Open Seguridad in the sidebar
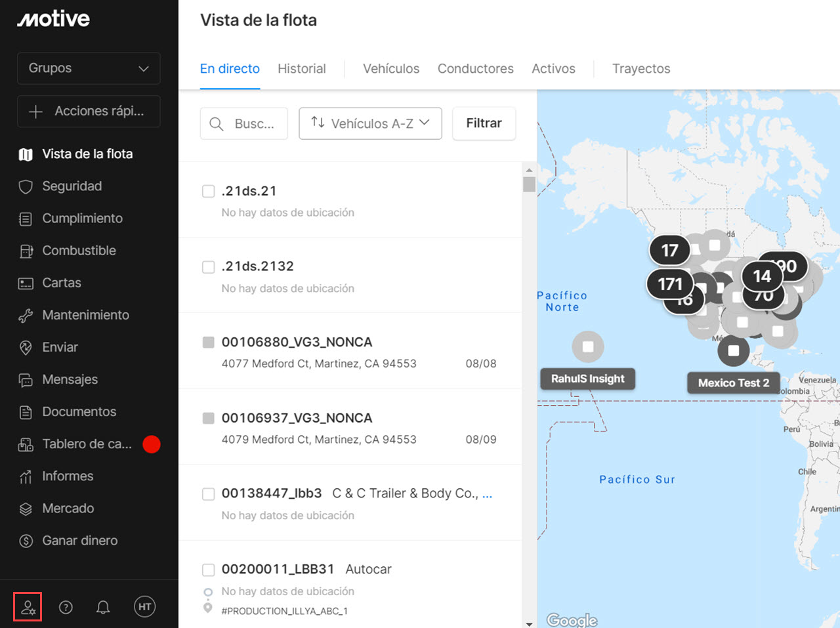The width and height of the screenshot is (840, 628). (72, 186)
